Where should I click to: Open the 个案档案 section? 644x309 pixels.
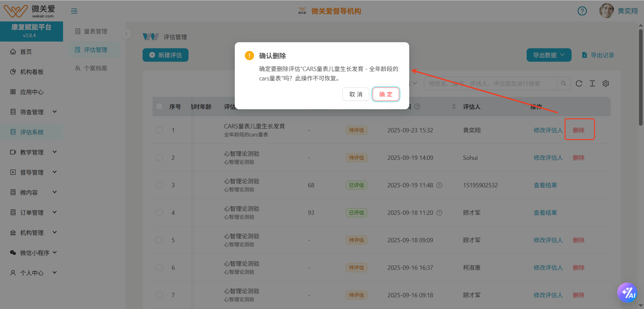point(95,68)
